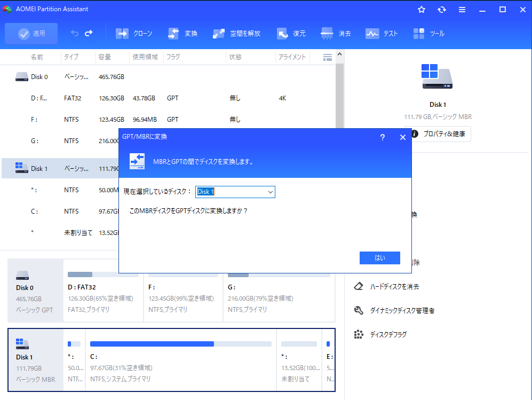532x400 pixels.
Task: Click the wrench icon beside ダイナミックディスク管理者
Action: (359, 310)
